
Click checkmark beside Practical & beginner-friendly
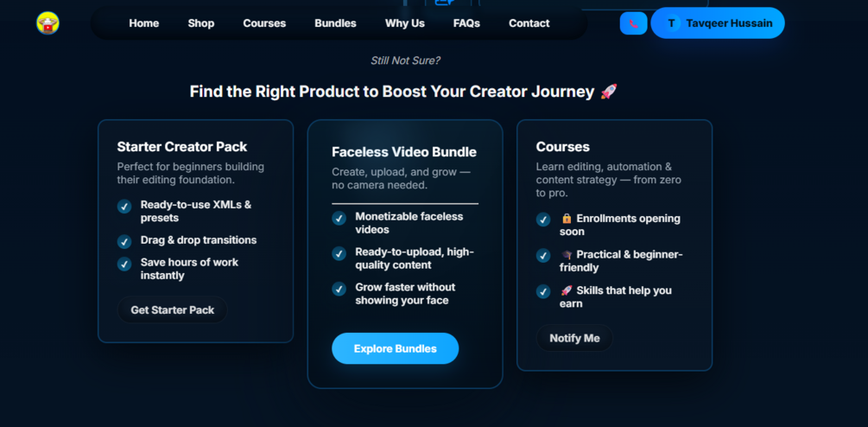point(543,256)
